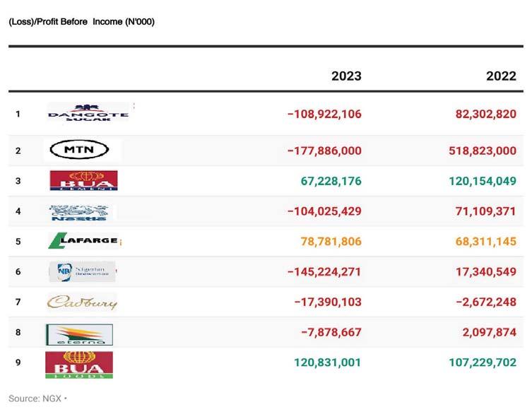The height and width of the screenshot is (412, 532).
Task: Click the value 71,109,371
Action: 485,211
